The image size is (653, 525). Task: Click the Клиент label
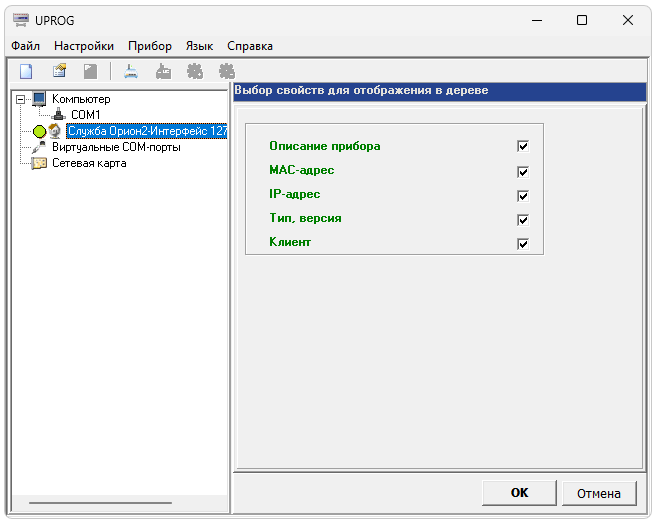click(x=290, y=242)
